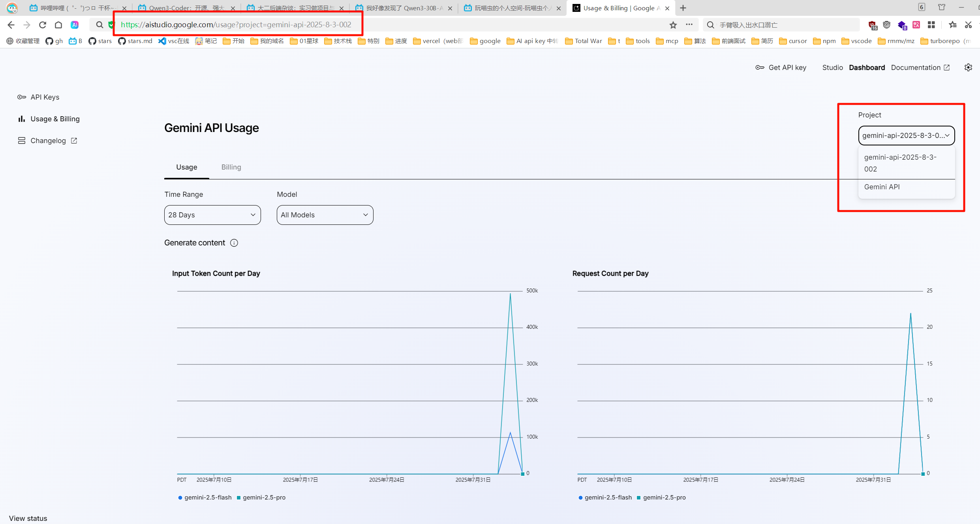Open the tab count indicator showing 6
The image size is (980, 524).
922,7
